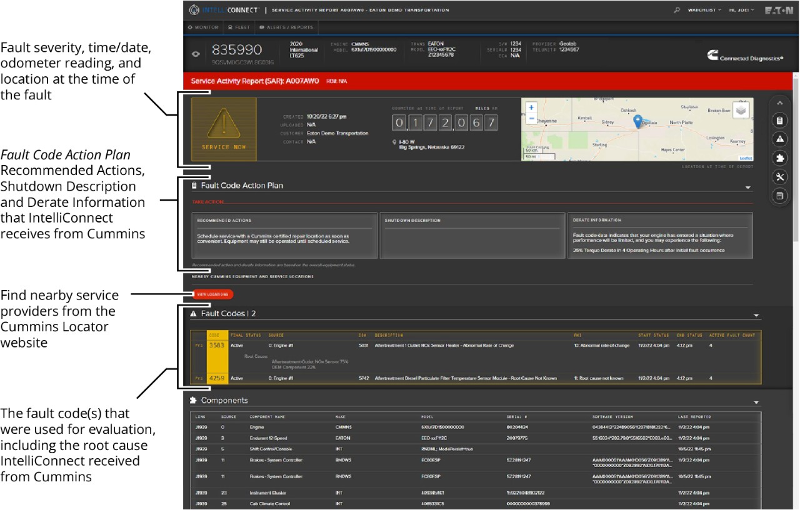Jump to components via puzzle icon

click(x=780, y=158)
